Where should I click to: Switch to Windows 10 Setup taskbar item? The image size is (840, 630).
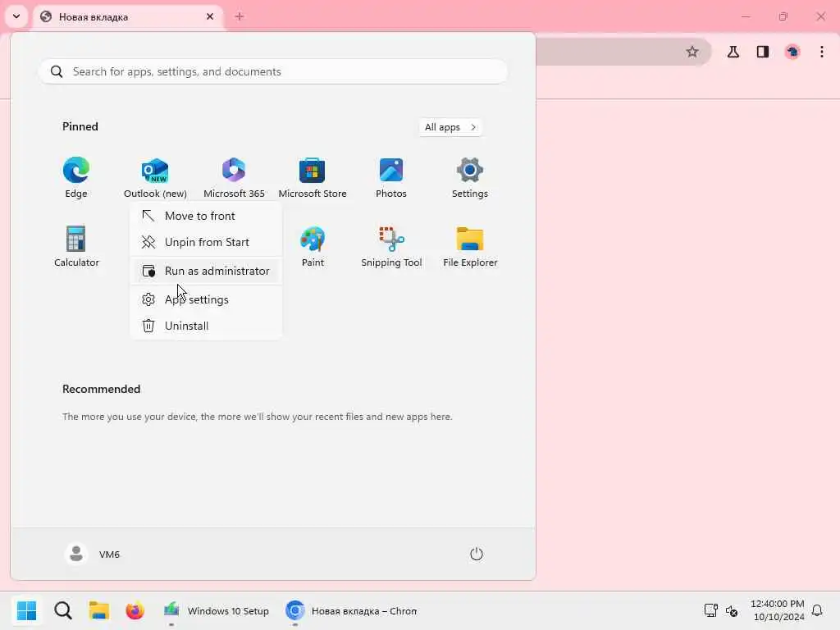217,610
